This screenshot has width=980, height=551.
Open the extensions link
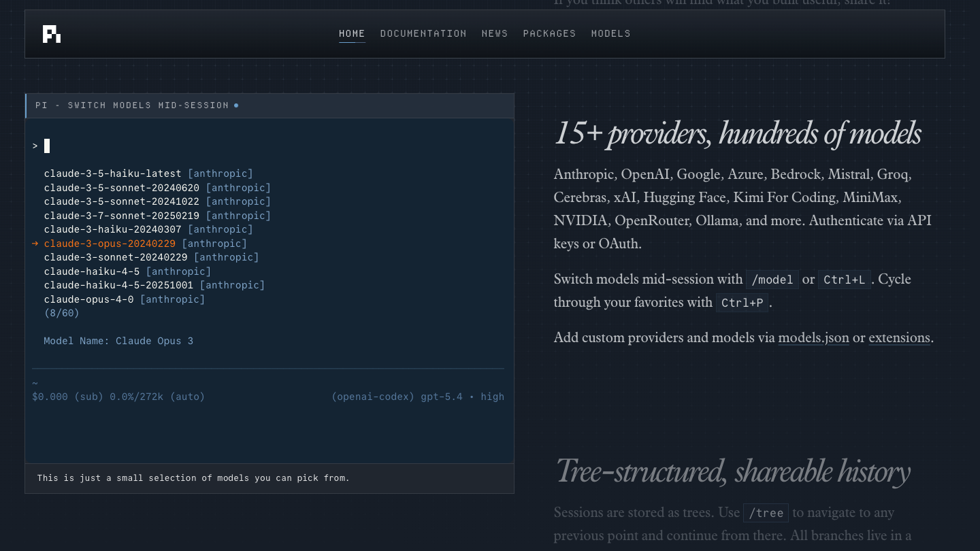[899, 337]
